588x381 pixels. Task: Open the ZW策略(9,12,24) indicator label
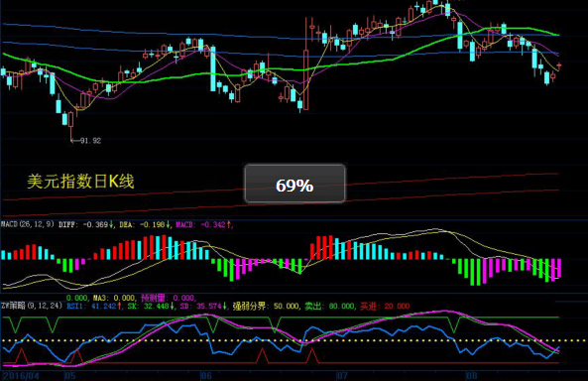pos(32,306)
